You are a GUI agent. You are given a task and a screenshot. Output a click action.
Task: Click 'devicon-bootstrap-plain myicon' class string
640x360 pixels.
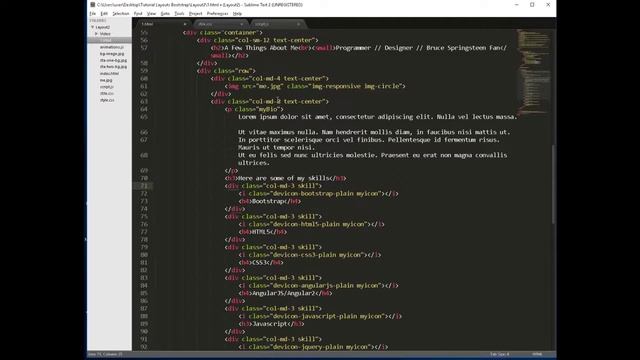[x=327, y=193]
